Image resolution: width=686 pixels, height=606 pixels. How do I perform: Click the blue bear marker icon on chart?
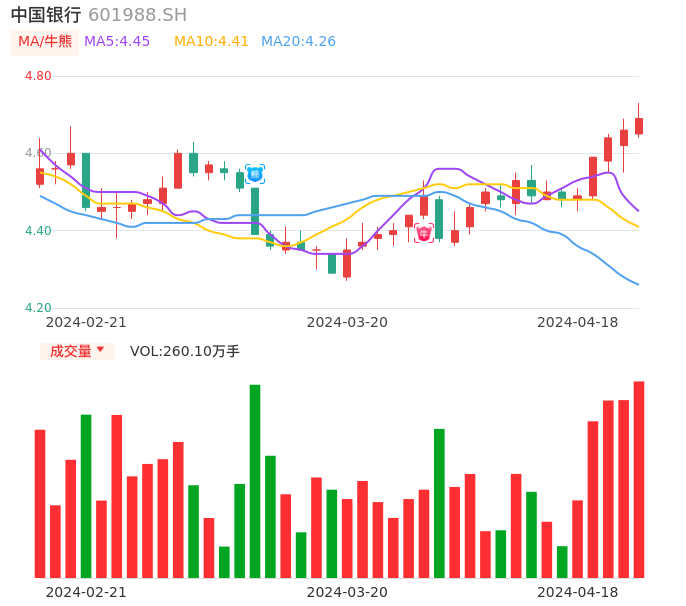(x=255, y=174)
